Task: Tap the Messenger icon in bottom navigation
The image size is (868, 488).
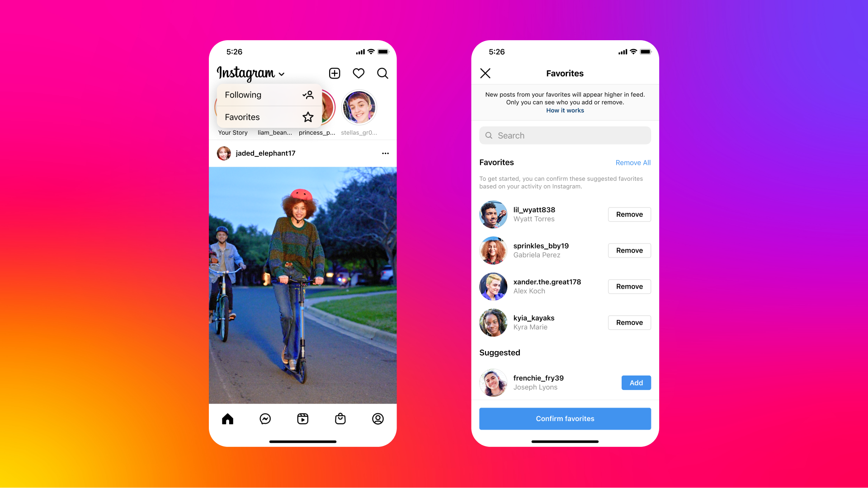Action: [264, 418]
